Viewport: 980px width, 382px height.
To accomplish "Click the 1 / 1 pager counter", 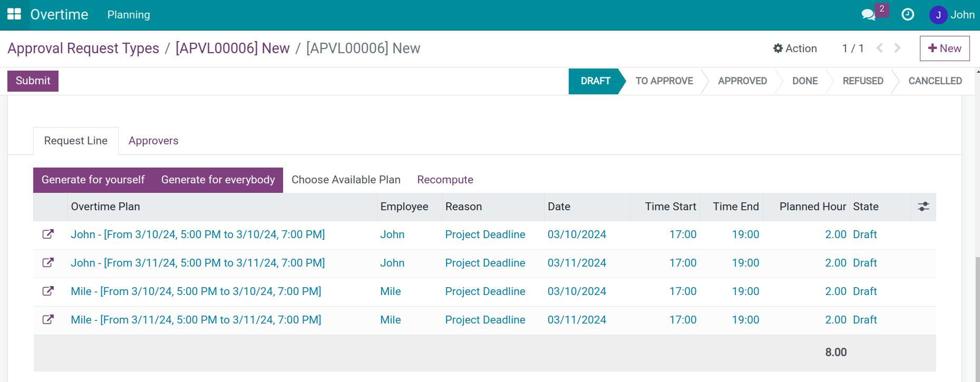I will click(853, 48).
